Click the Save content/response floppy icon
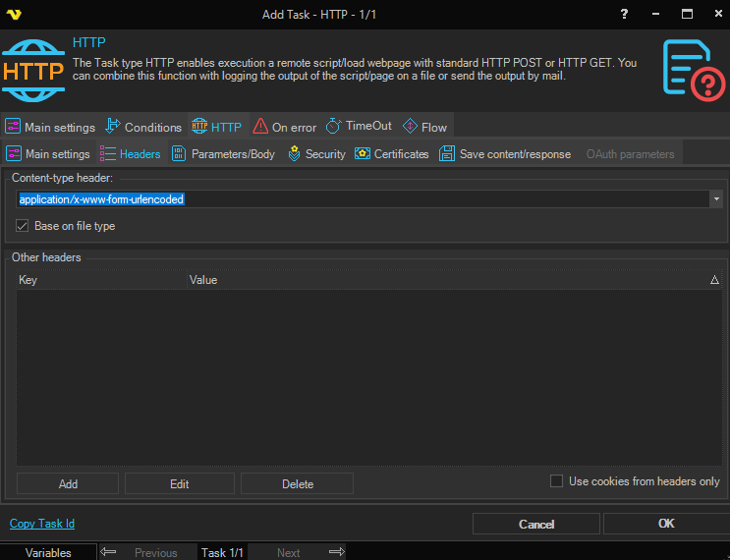Image resolution: width=730 pixels, height=560 pixels. (447, 153)
